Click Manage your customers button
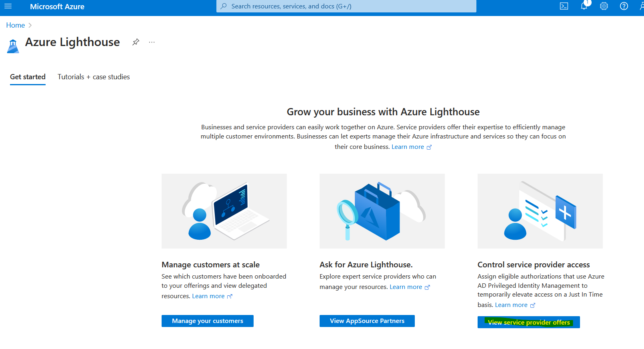The height and width of the screenshot is (349, 644). point(207,321)
